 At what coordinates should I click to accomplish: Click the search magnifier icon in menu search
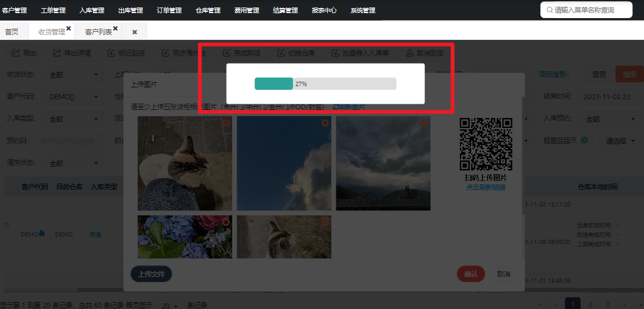(550, 10)
